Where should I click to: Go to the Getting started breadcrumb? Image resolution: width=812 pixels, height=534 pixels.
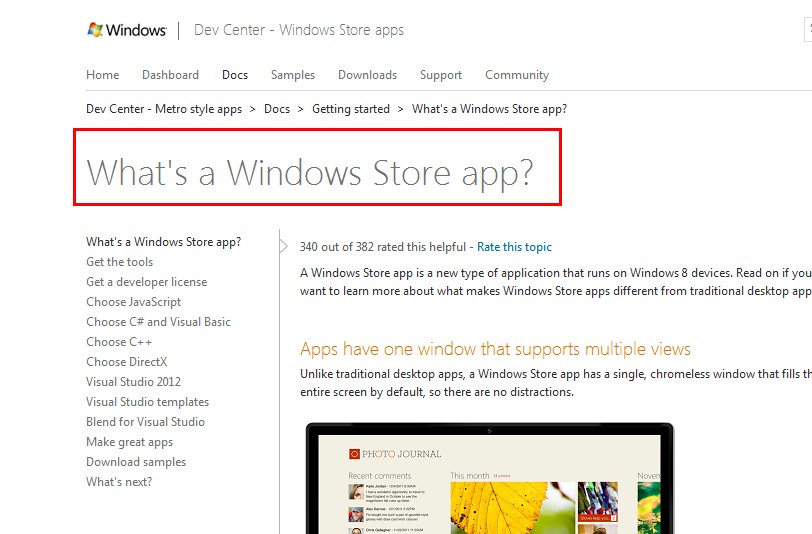click(x=351, y=109)
